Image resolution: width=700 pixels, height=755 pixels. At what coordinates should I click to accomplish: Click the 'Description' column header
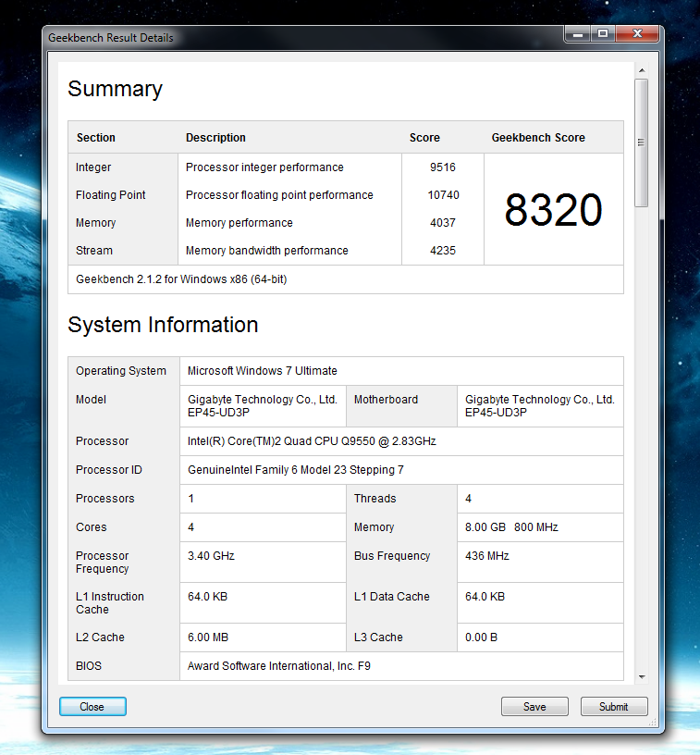[215, 138]
